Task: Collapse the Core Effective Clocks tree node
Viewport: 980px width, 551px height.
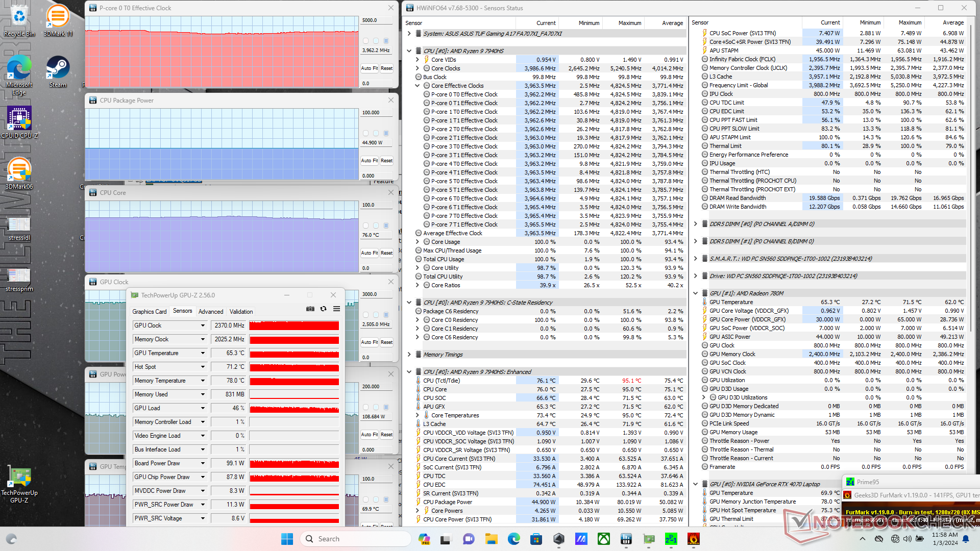Action: click(x=418, y=86)
